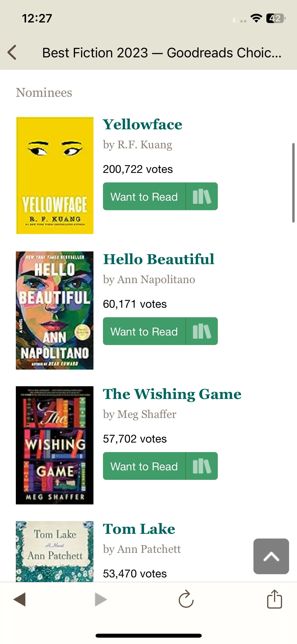Screen dimensions: 297x644
Task: Go forward with browser right triangle
Action: coord(101,599)
